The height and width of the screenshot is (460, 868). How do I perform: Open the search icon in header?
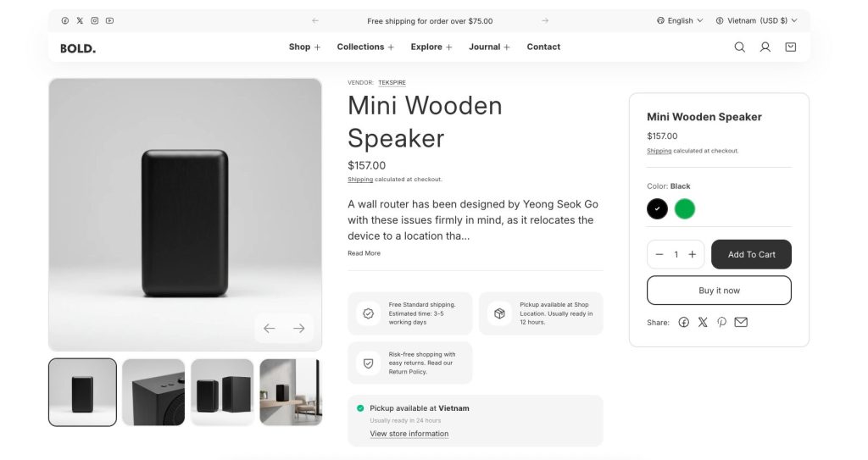[739, 47]
